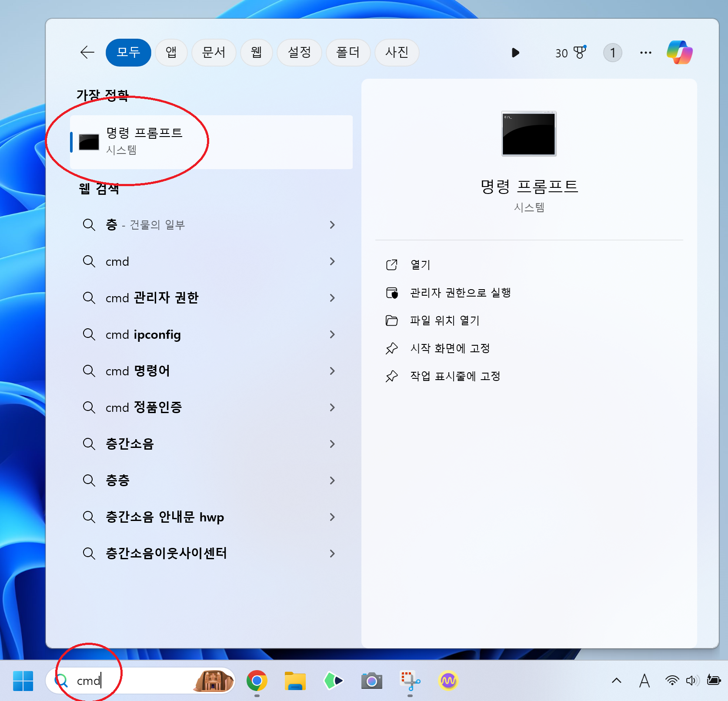Open the Windows Start button
Viewport: 728px width, 701px height.
(x=23, y=681)
